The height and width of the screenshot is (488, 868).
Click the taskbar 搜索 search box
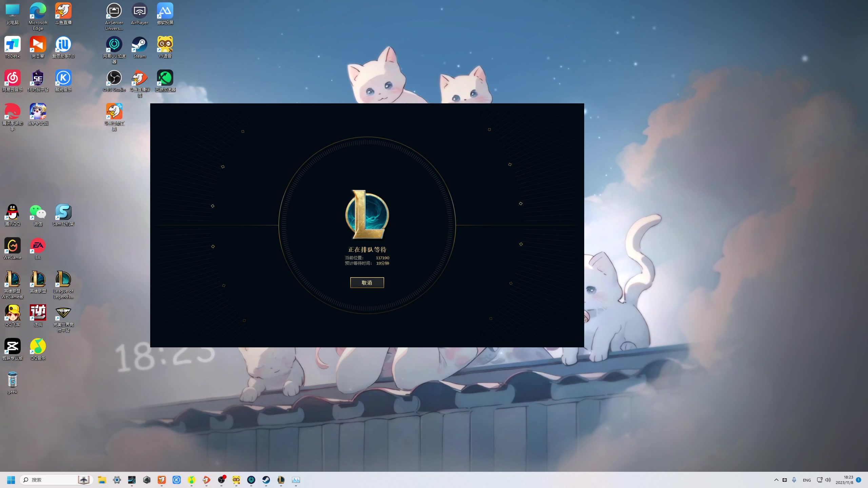pos(56,480)
